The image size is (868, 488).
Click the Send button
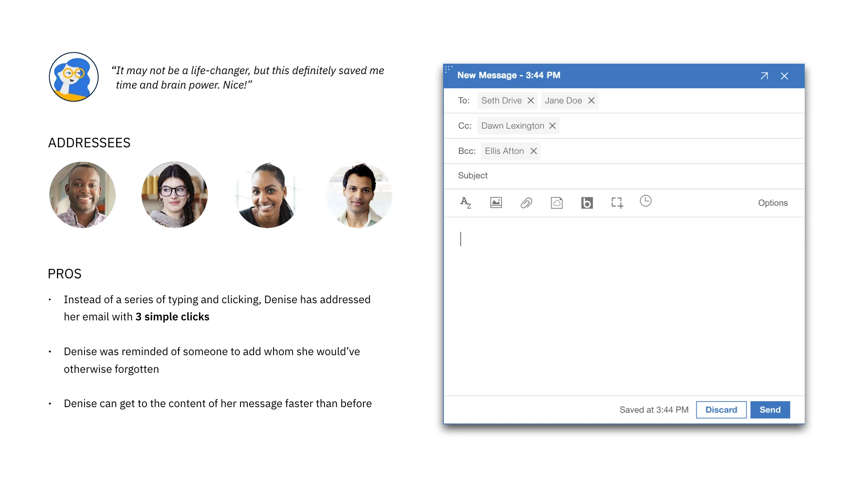770,410
